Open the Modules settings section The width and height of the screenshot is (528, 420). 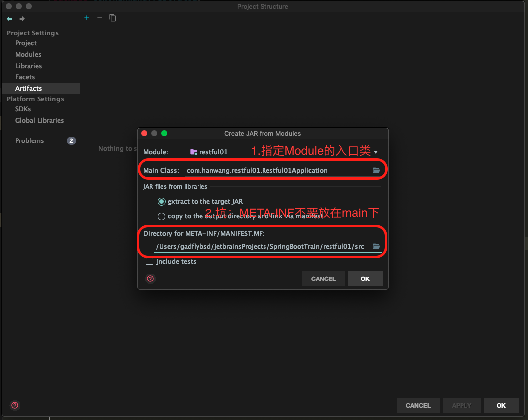pos(28,54)
